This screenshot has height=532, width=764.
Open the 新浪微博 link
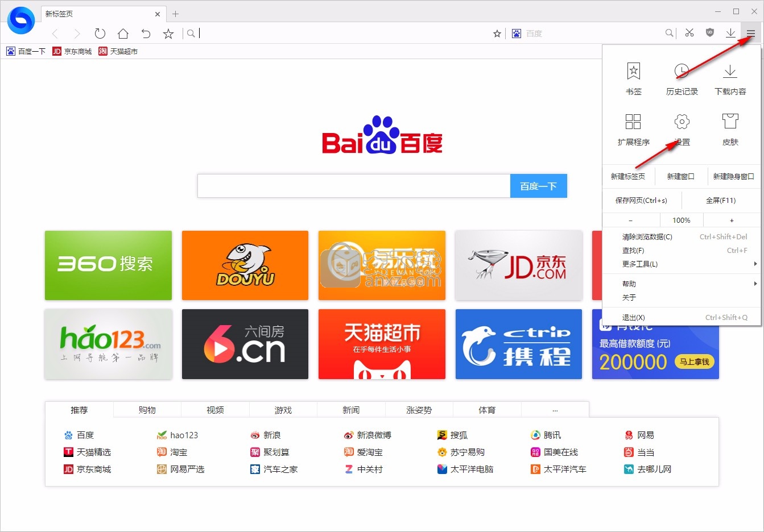point(367,435)
